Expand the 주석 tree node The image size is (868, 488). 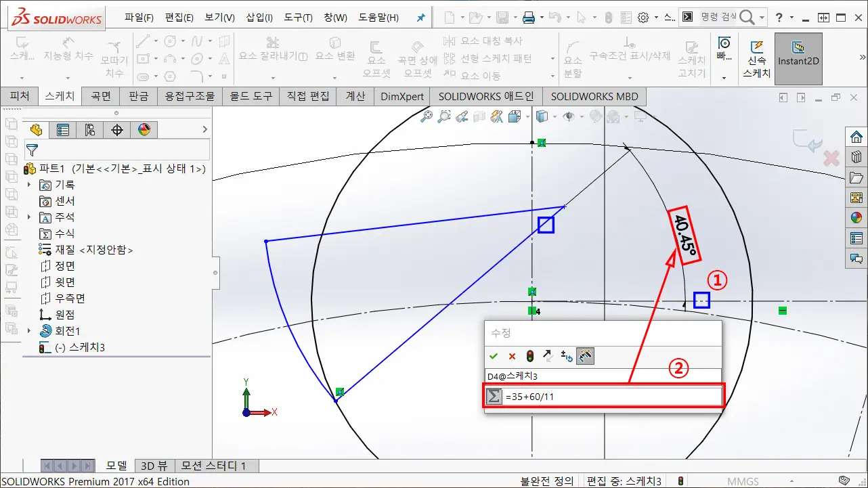click(28, 217)
